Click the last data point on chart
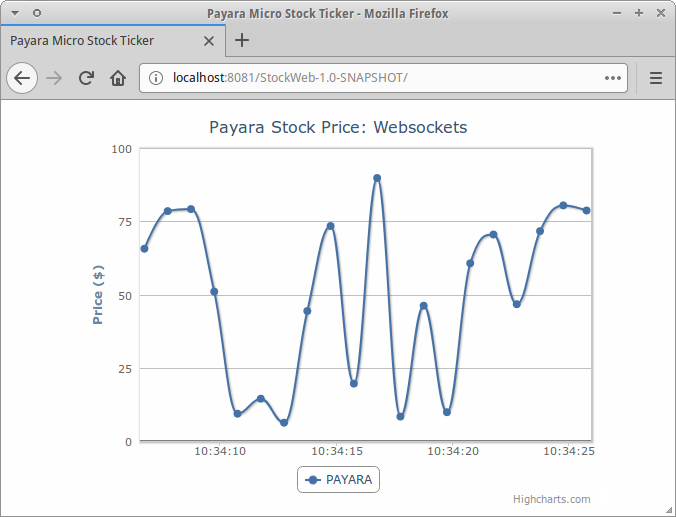 point(586,210)
